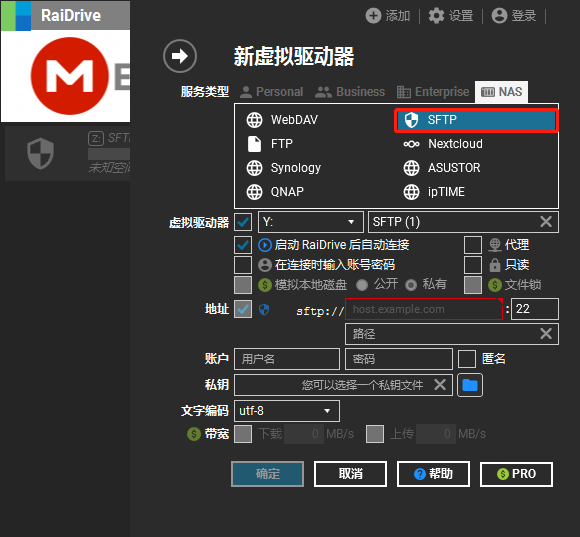
Task: Click the 只读 padlock icon
Action: 495,265
